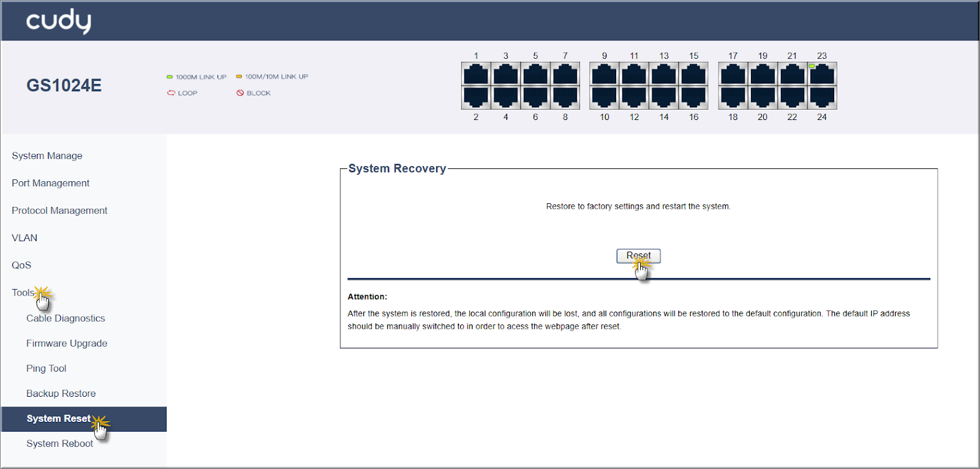
Task: Select port 4 on the switch panel
Action: tap(506, 97)
